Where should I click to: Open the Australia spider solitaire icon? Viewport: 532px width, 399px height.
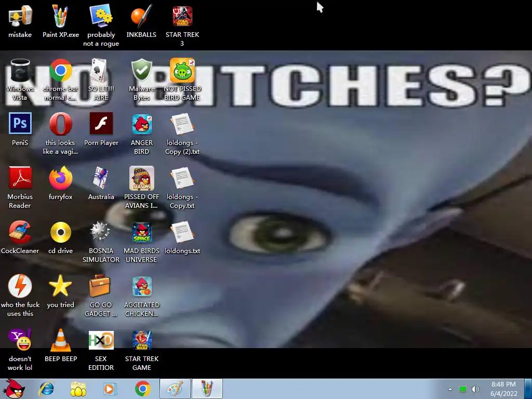click(x=101, y=178)
